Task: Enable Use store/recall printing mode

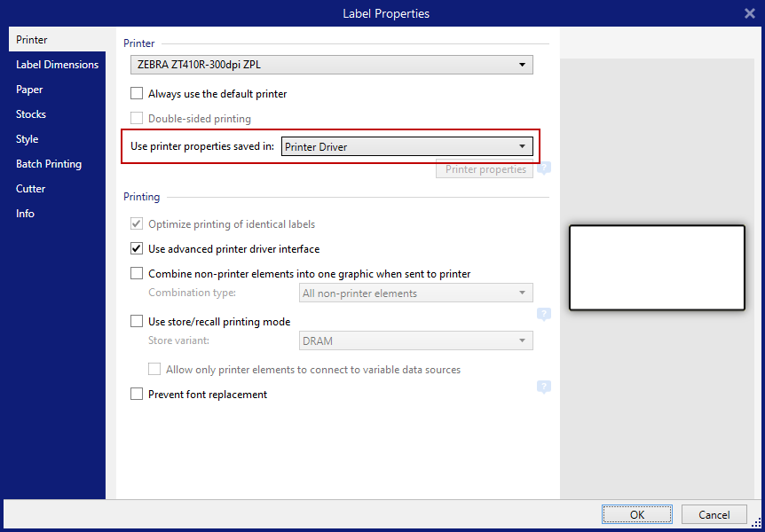Action: [x=137, y=321]
